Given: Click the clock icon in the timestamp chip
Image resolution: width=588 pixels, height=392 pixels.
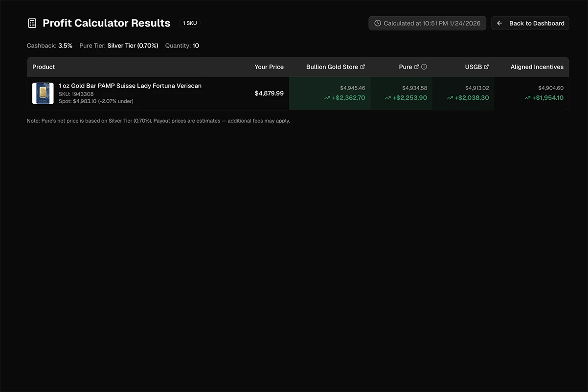Looking at the screenshot, I should click(x=377, y=23).
